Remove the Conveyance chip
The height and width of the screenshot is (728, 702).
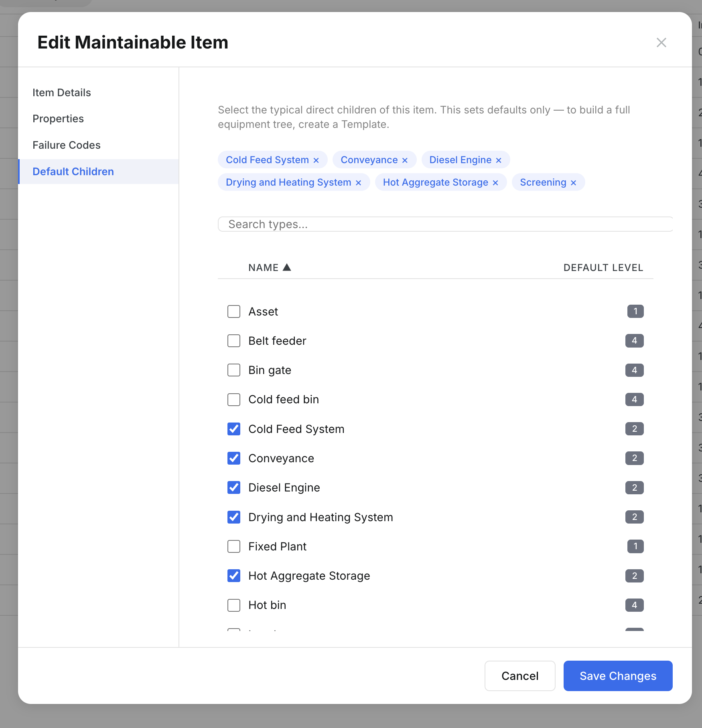(x=405, y=160)
